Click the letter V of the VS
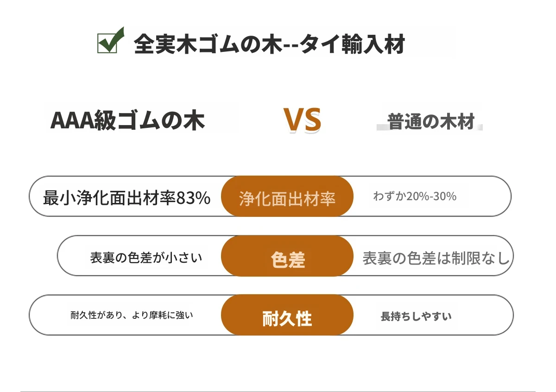 293,120
